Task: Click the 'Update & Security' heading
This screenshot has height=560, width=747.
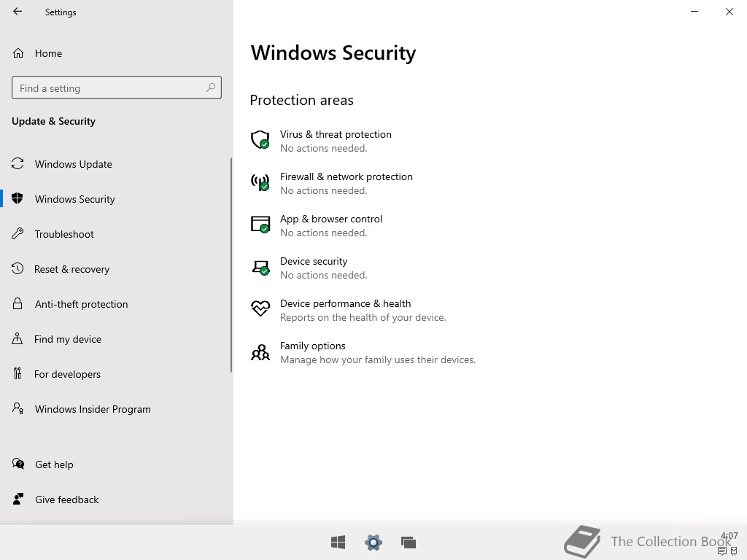Action: (53, 122)
